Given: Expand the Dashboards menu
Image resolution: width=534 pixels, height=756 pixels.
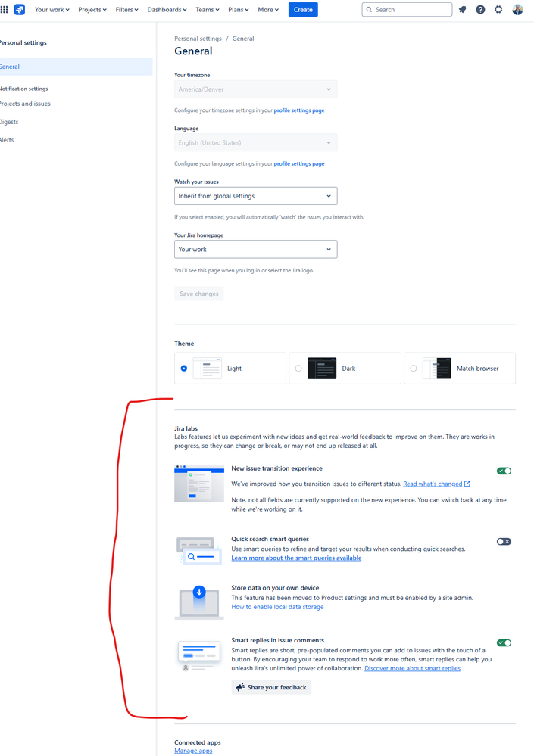Looking at the screenshot, I should pyautogui.click(x=167, y=10).
